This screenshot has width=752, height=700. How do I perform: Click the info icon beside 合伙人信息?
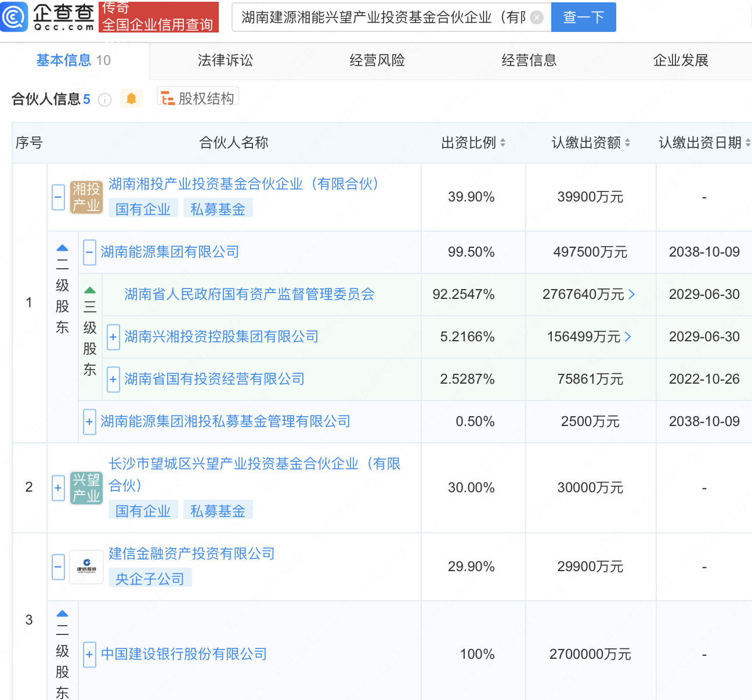[x=104, y=100]
